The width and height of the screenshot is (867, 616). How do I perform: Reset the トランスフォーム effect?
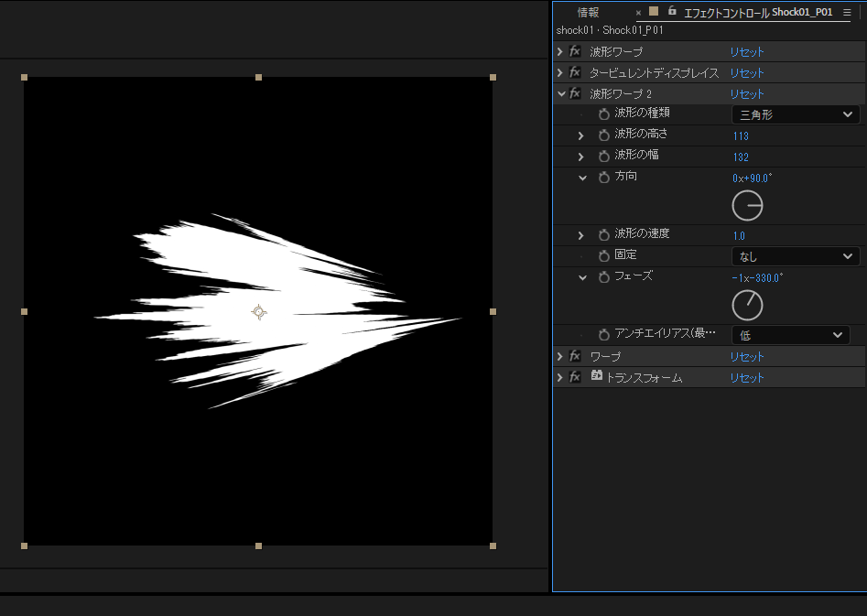(746, 377)
